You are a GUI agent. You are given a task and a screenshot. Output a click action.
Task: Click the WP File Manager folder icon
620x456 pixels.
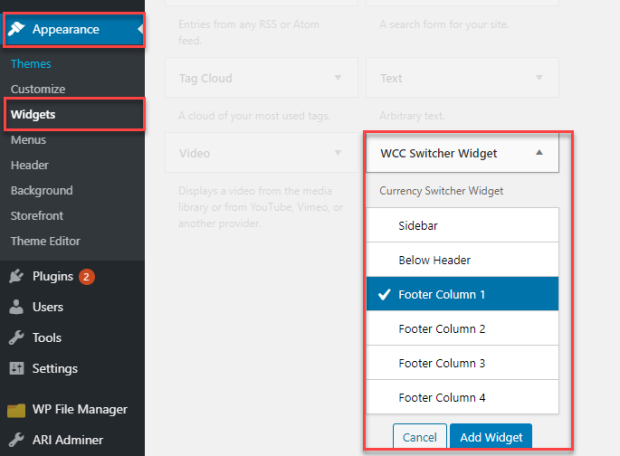point(16,409)
